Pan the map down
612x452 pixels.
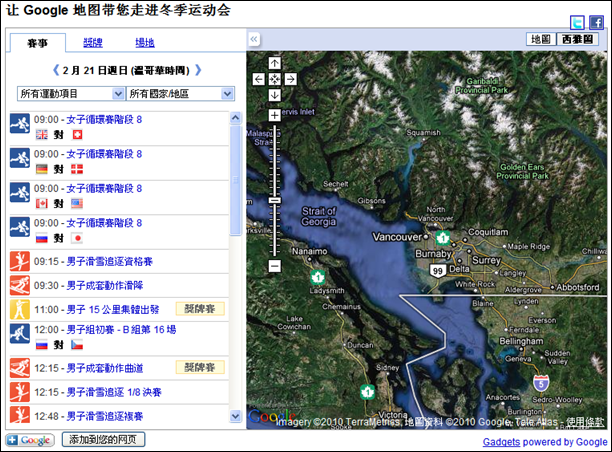(x=274, y=95)
